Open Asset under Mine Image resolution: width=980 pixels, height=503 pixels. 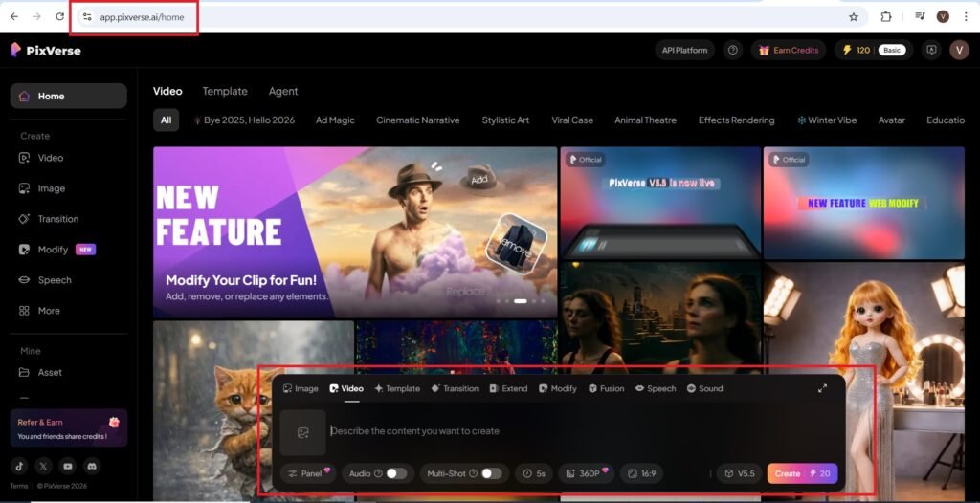40,372
